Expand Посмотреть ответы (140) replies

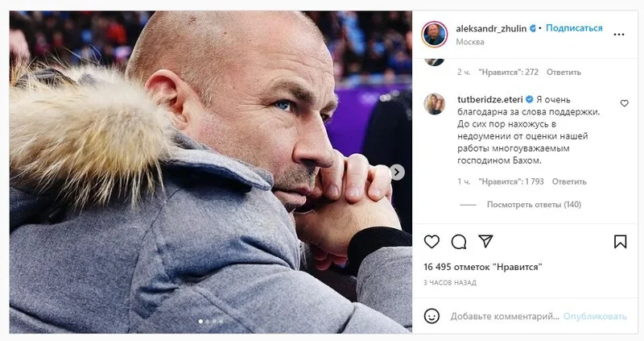point(534,205)
